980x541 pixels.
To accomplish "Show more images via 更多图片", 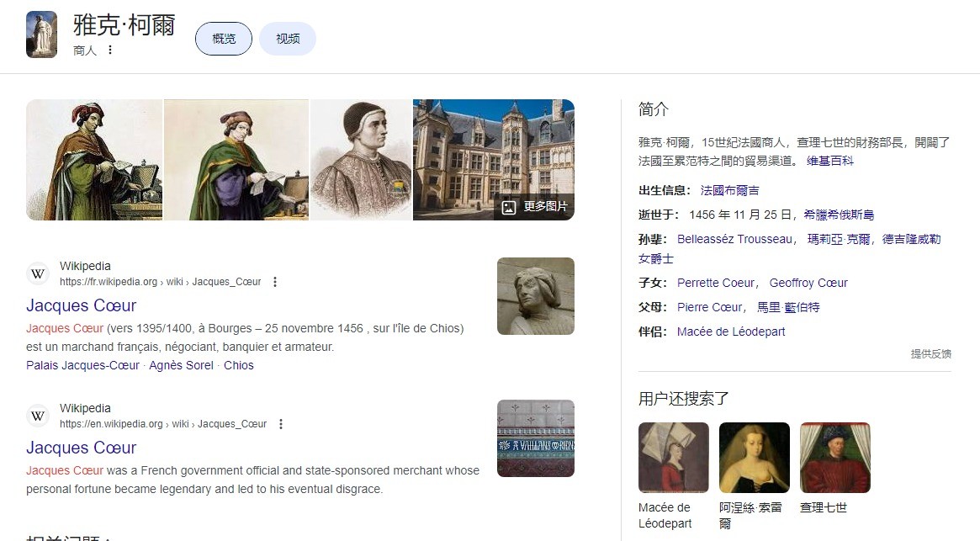I will pyautogui.click(x=535, y=207).
